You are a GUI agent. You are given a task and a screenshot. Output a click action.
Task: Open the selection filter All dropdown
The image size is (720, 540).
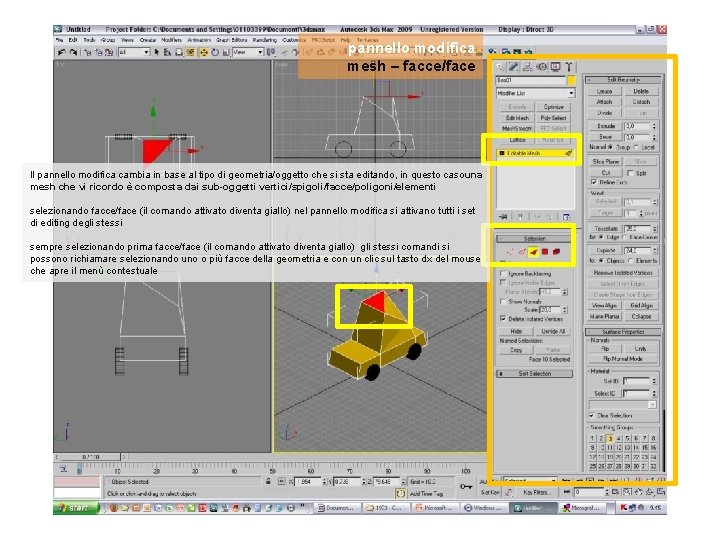134,52
